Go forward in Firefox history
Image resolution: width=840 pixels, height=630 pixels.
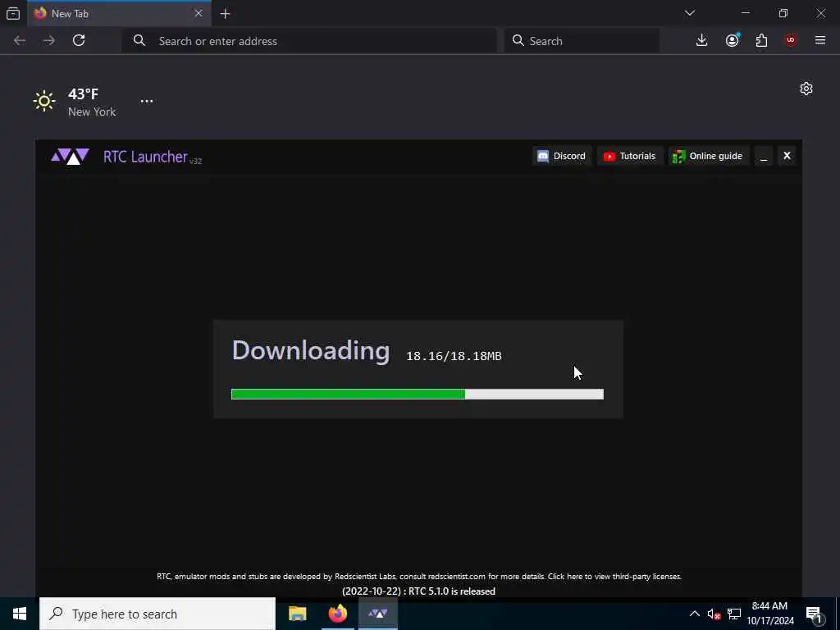coord(48,40)
